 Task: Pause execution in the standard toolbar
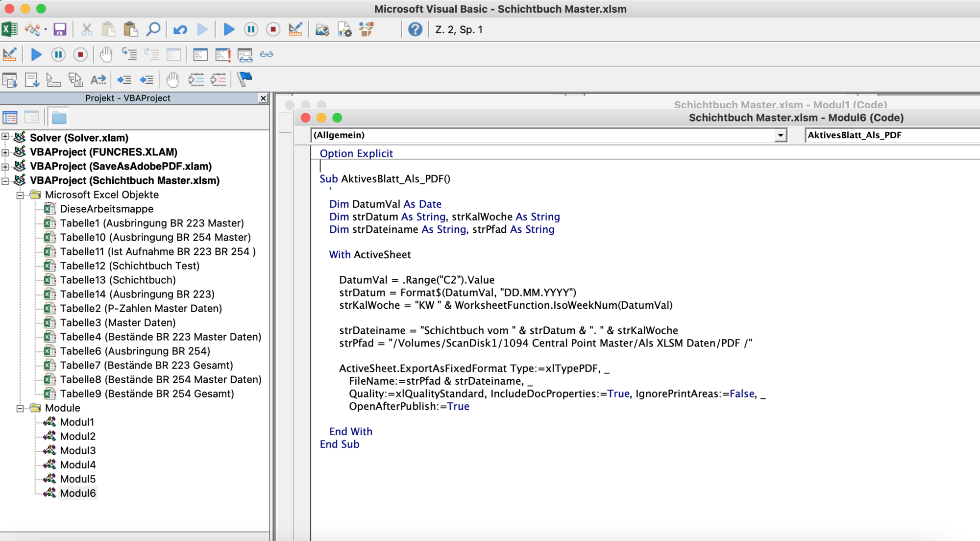point(251,29)
